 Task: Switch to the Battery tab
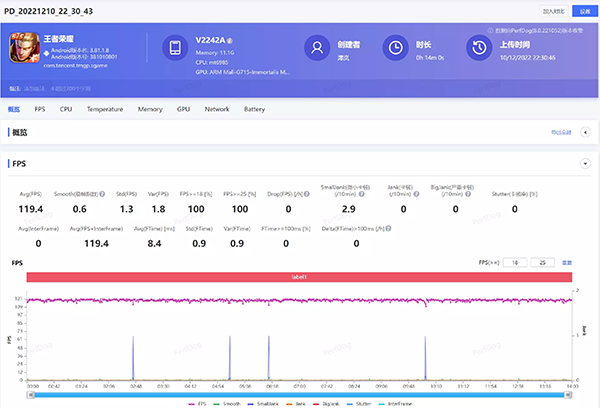(254, 108)
